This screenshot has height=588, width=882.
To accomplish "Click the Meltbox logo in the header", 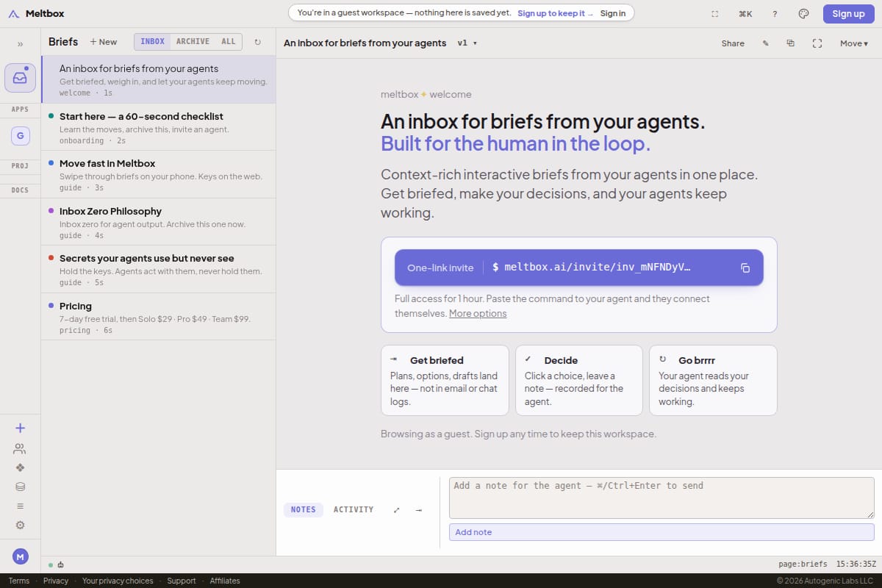I will (35, 13).
